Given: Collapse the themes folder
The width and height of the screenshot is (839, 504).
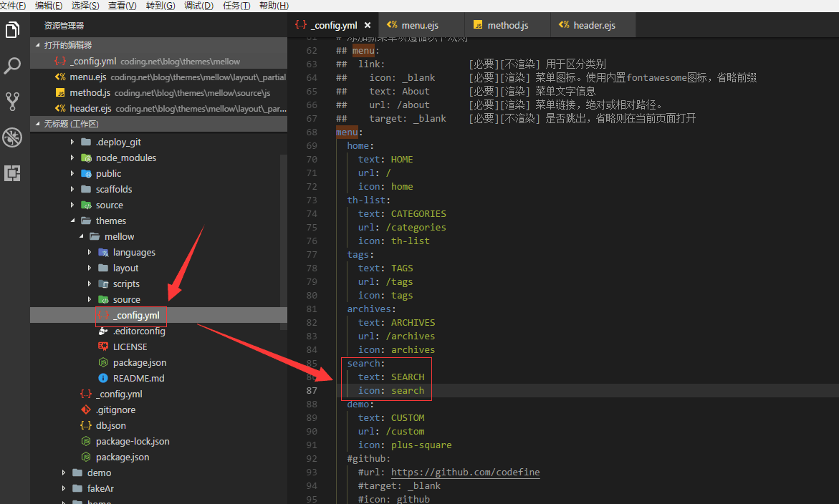Looking at the screenshot, I should [x=110, y=220].
